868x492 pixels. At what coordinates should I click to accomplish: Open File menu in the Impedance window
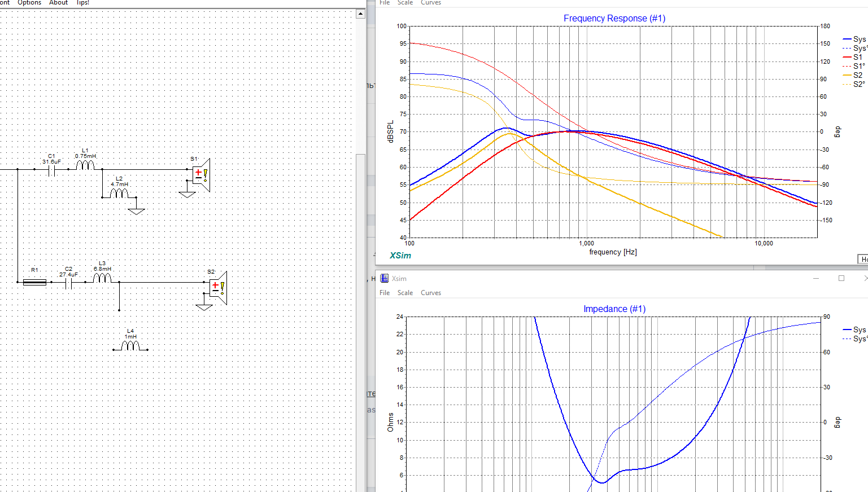pos(385,293)
